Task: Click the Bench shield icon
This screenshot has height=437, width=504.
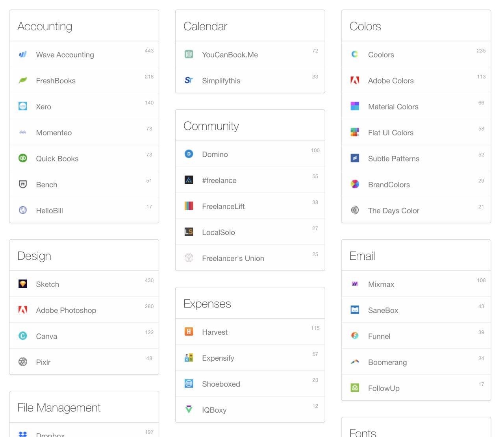Action: pos(23,184)
